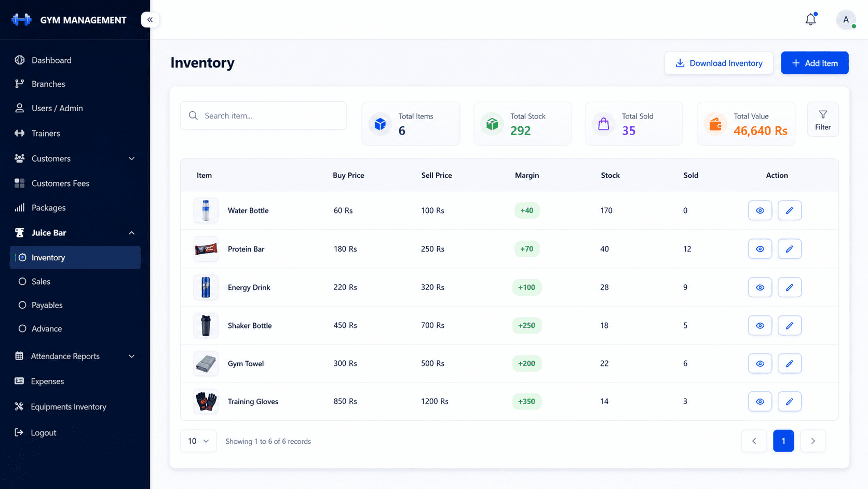View Water Bottle details via eye icon

pyautogui.click(x=760, y=210)
